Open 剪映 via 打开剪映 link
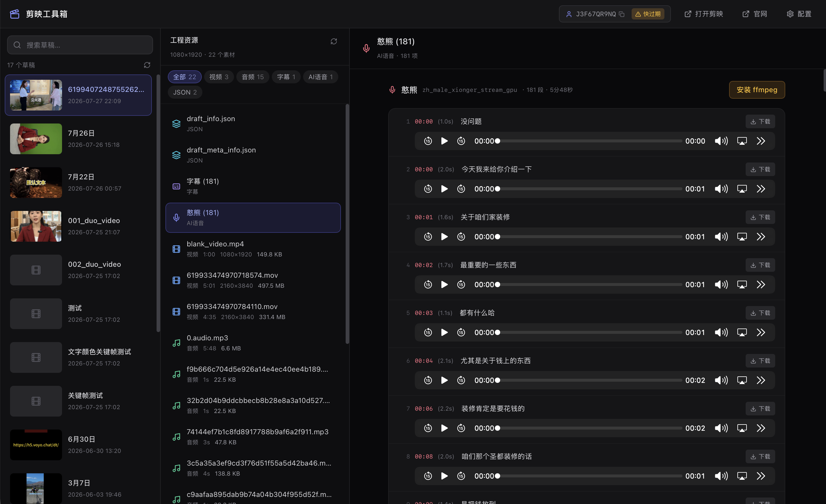Viewport: 826px width, 504px height. coord(703,14)
